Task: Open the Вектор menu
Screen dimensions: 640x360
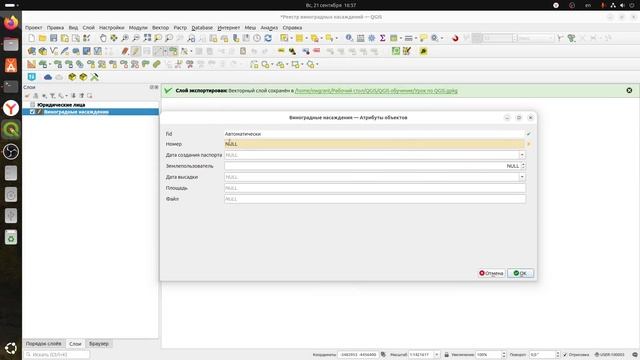Action: click(x=160, y=28)
